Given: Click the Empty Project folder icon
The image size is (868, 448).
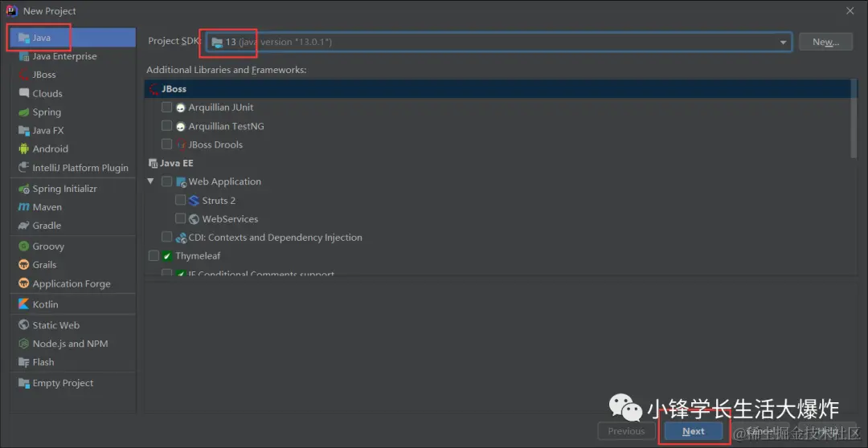Looking at the screenshot, I should 24,383.
